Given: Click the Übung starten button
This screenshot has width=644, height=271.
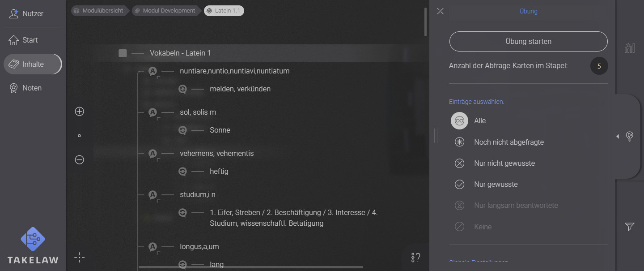Looking at the screenshot, I should tap(528, 41).
